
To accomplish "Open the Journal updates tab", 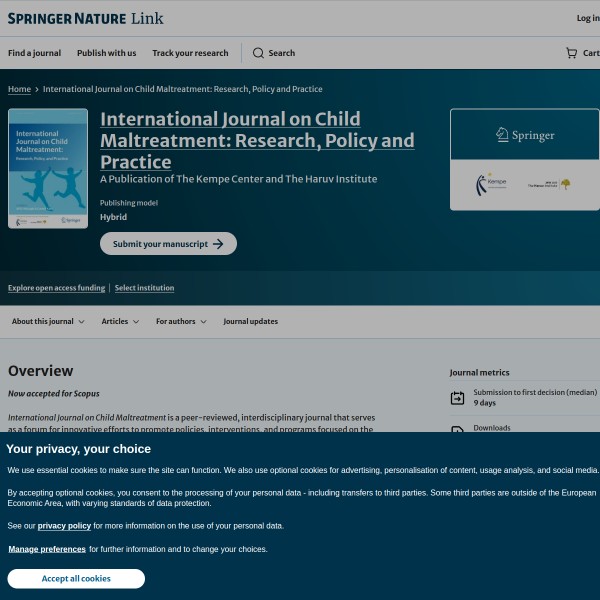I will coord(250,322).
